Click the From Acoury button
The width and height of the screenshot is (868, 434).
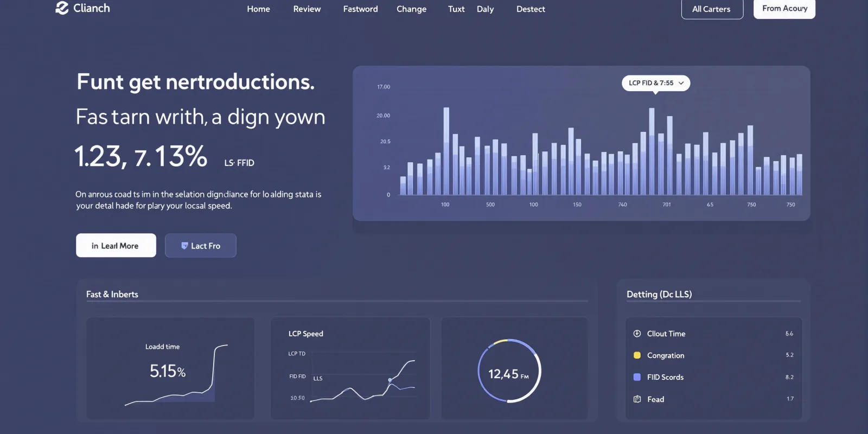(784, 9)
